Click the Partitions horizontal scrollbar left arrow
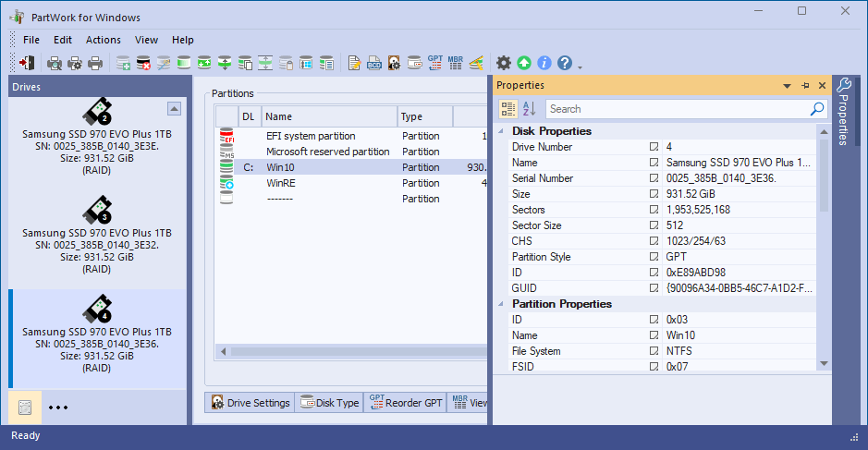 223,351
